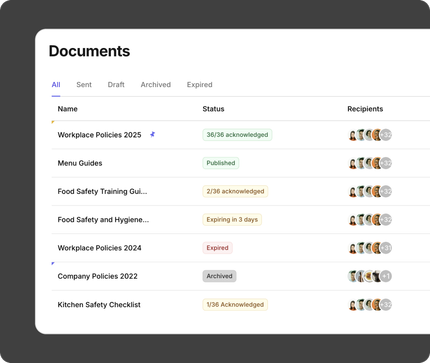Image resolution: width=430 pixels, height=363 pixels.
Task: Open the Food Safety Training Gui... document
Action: [102, 191]
